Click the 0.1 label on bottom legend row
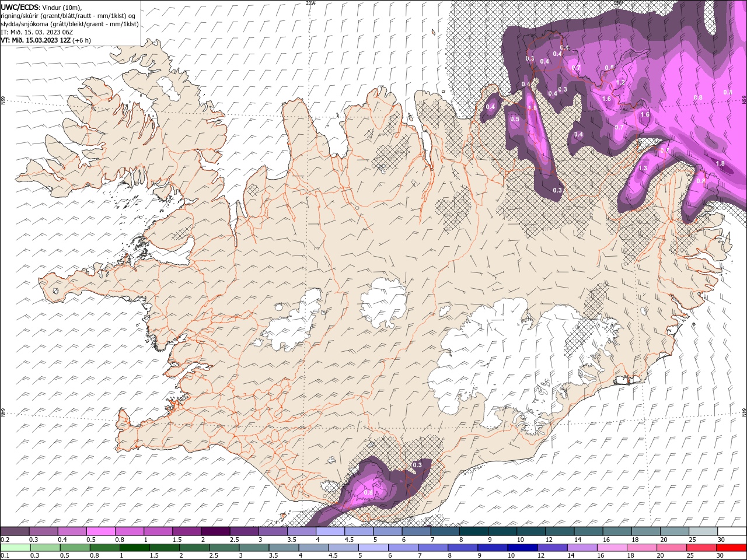Screen dimensions: 747x560 coord(5,556)
